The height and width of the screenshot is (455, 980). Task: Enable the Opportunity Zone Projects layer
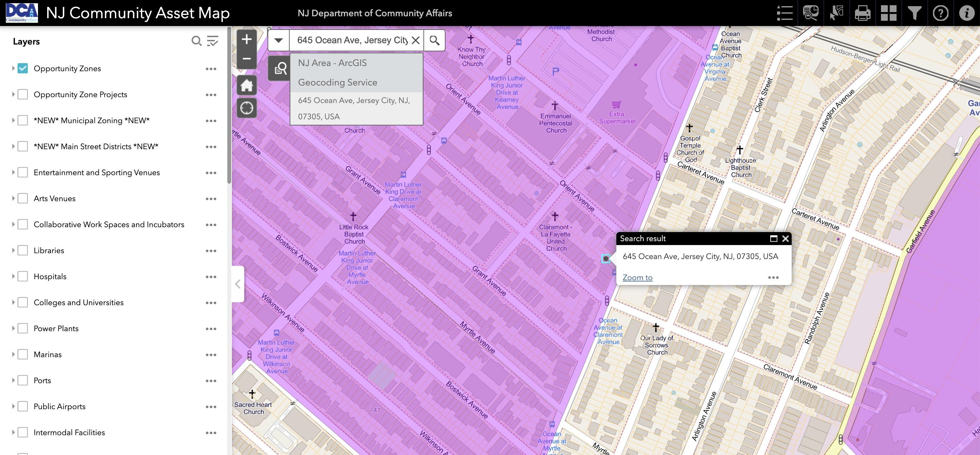pyautogui.click(x=23, y=95)
